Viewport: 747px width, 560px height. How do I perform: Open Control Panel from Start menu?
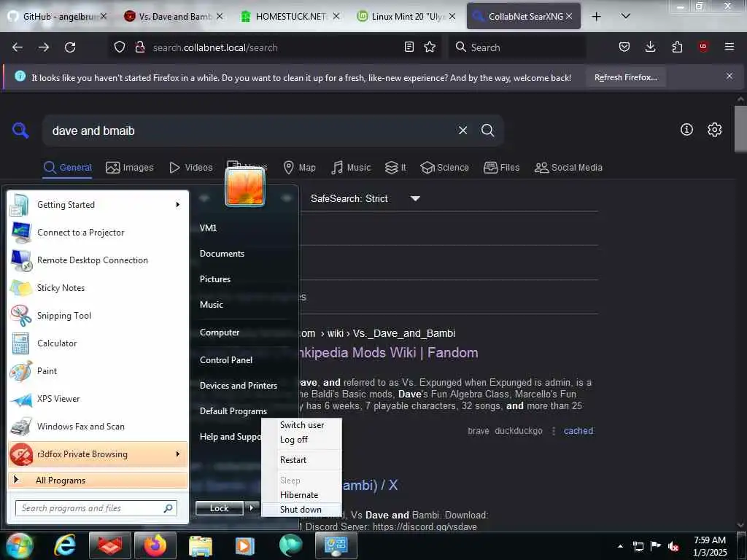point(226,360)
